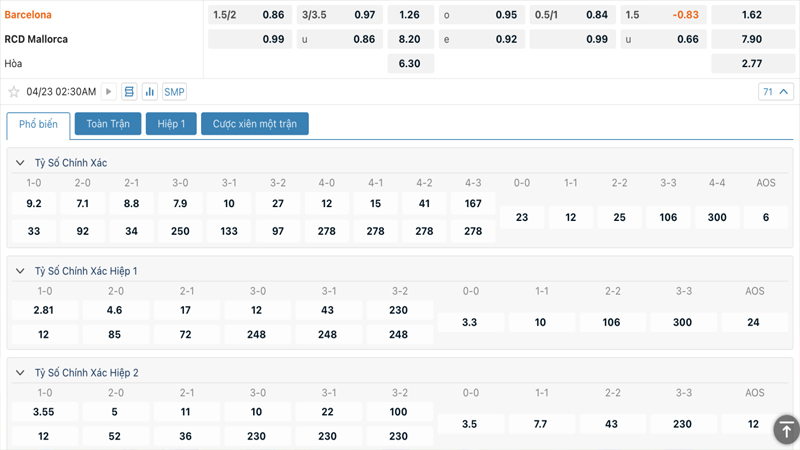
Task: Pick correct score 1-0 odds 9.2
Action: click(33, 204)
